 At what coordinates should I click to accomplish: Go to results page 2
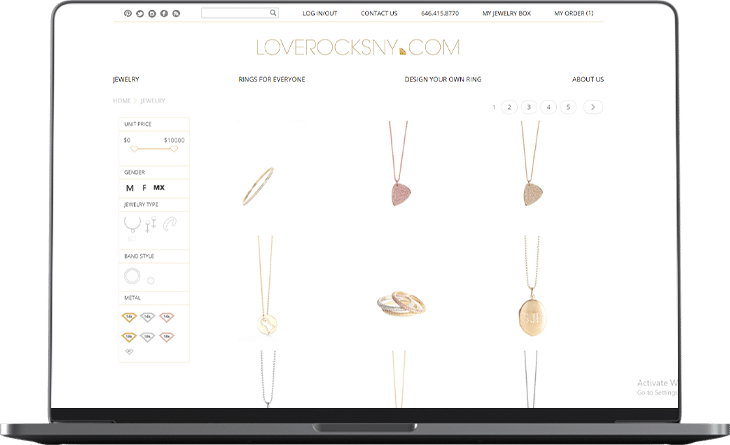(x=509, y=107)
